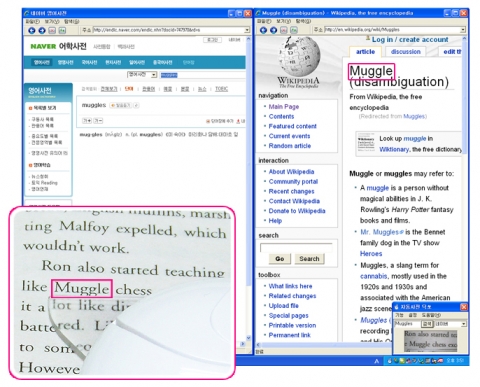This screenshot has height=387, width=480.
Task: Open the dropdown in the small dictionary popup
Action: coord(464,324)
